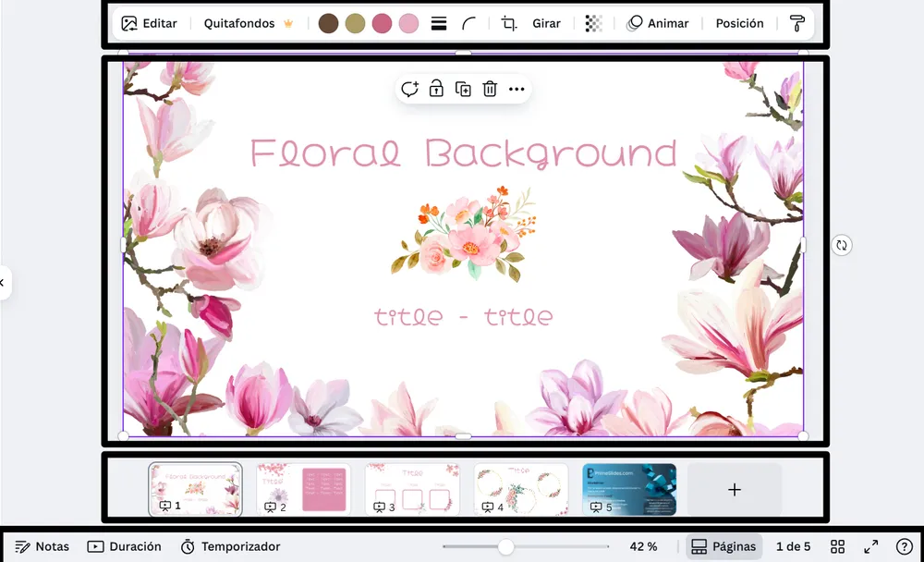The image size is (924, 562).
Task: Open grid view of pages
Action: click(x=837, y=546)
